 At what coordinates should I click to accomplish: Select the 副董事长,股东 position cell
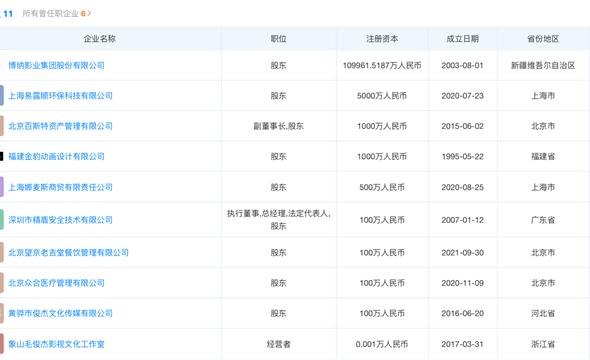[278, 126]
